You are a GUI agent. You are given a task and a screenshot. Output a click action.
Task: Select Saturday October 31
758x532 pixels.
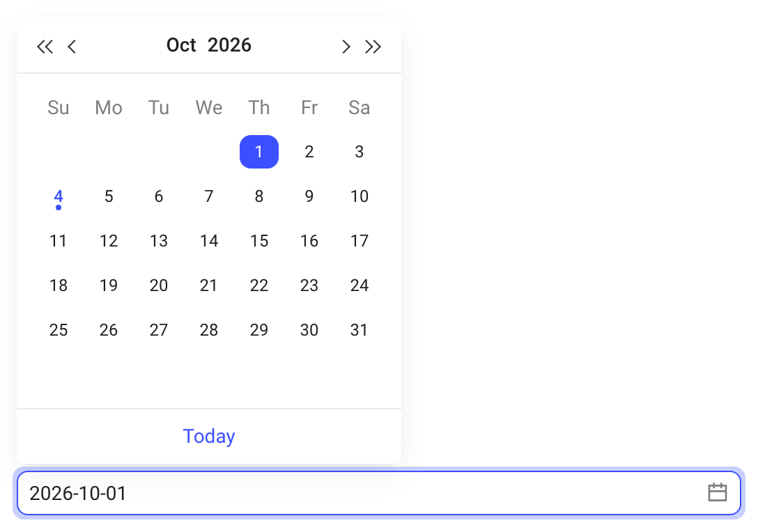(359, 329)
